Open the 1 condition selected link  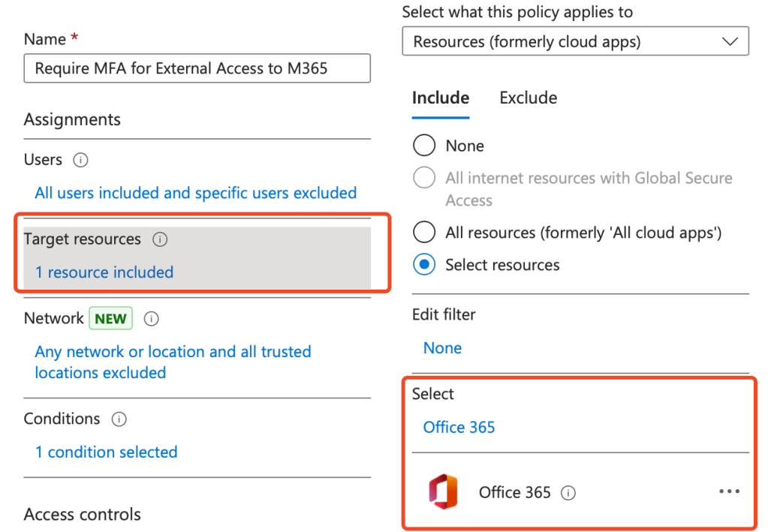(106, 452)
